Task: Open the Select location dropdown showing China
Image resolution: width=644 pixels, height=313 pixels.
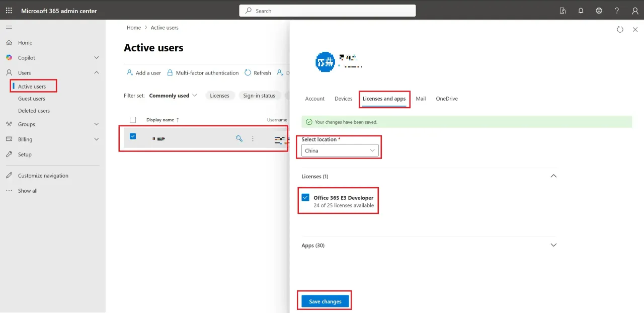Action: click(x=340, y=150)
